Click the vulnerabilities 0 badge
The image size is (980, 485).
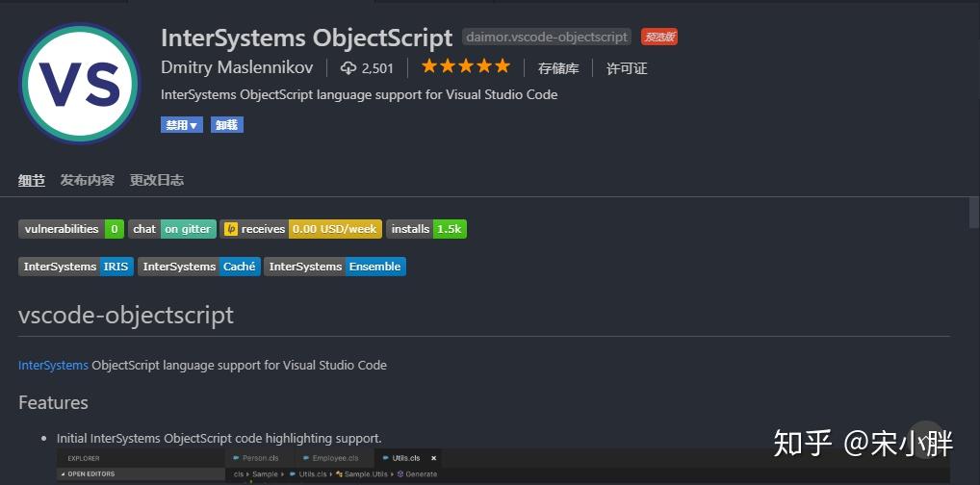click(71, 229)
